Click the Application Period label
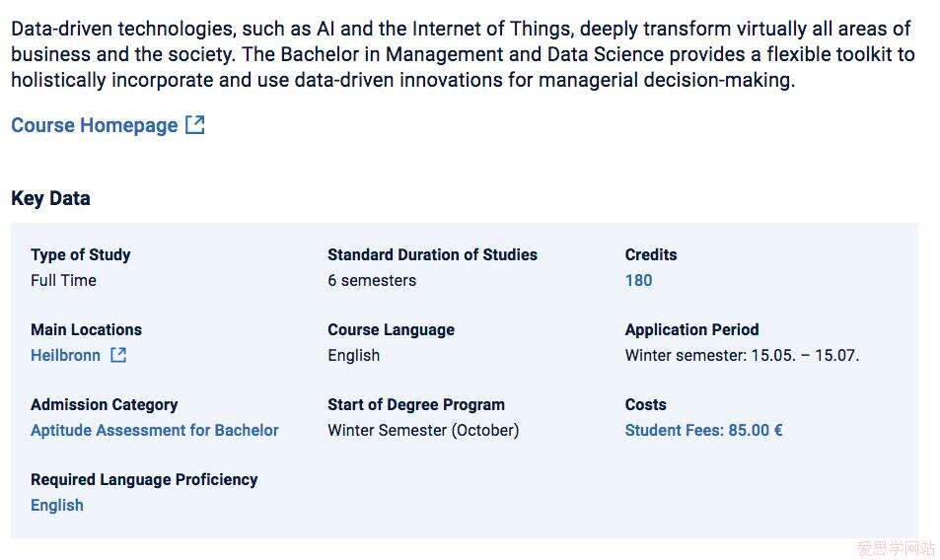 coord(691,329)
